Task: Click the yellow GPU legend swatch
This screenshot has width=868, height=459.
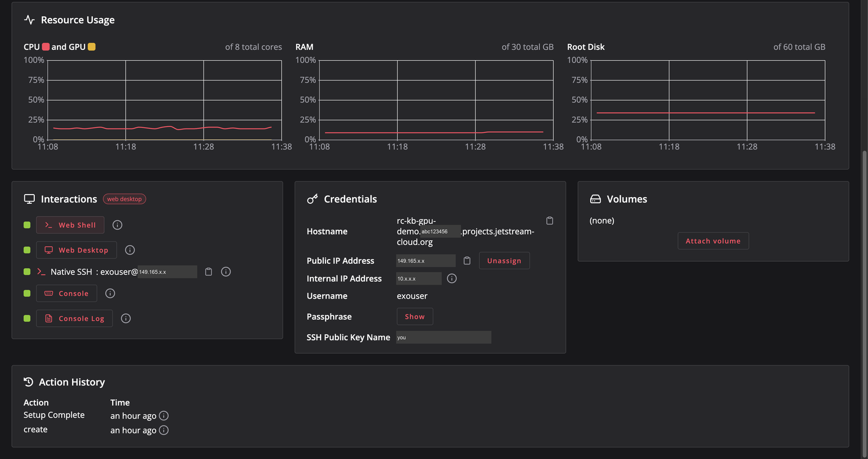Action: pos(92,47)
